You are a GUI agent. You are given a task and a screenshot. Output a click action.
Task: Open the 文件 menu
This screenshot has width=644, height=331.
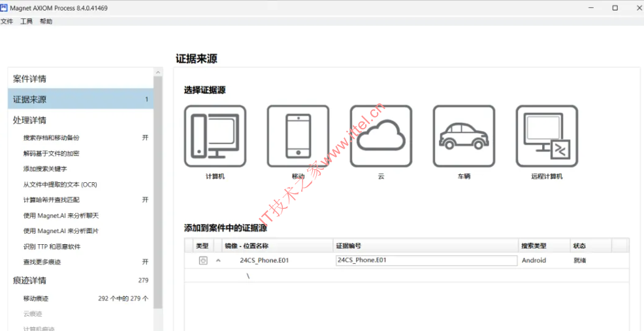pyautogui.click(x=7, y=22)
